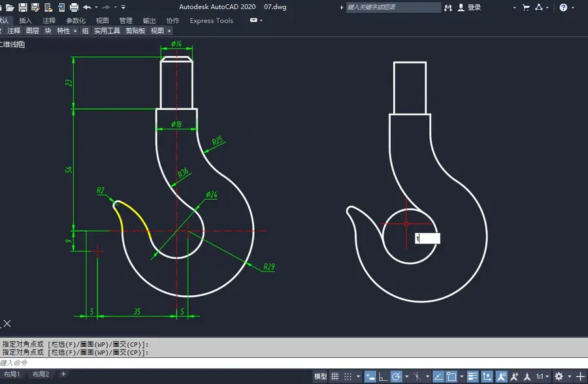The width and height of the screenshot is (588, 384).
Task: Click the command line input field
Action: [x=294, y=362]
